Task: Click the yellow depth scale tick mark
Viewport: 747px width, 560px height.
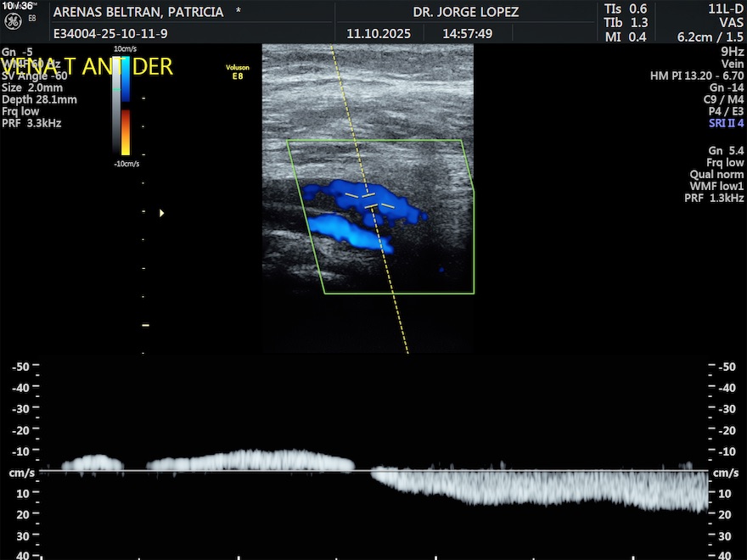Action: (x=145, y=325)
